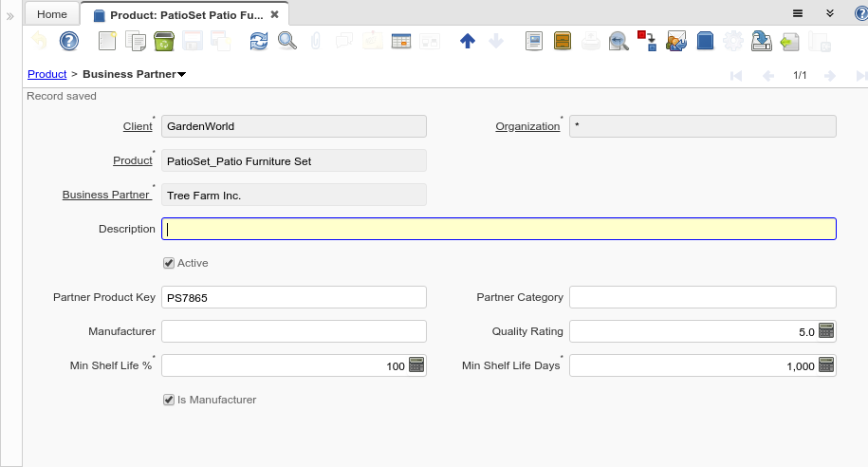Create a new record with New icon
The image size is (868, 467).
coord(107,41)
